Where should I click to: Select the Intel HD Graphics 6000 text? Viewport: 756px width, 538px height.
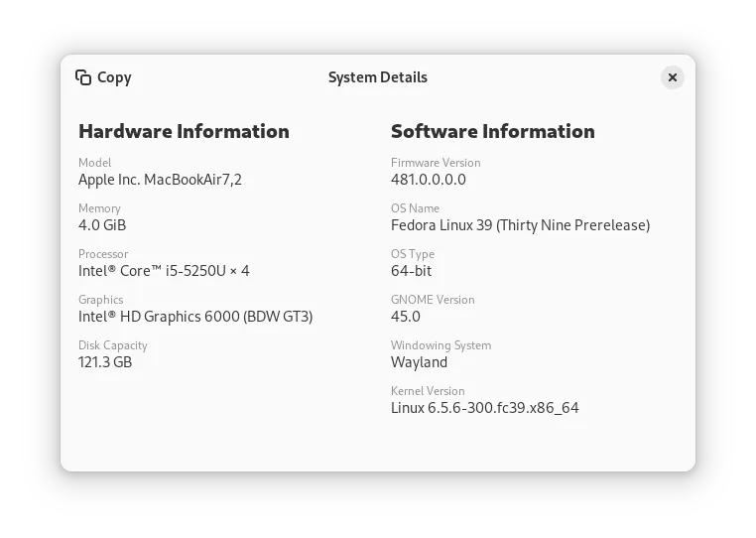pos(195,317)
